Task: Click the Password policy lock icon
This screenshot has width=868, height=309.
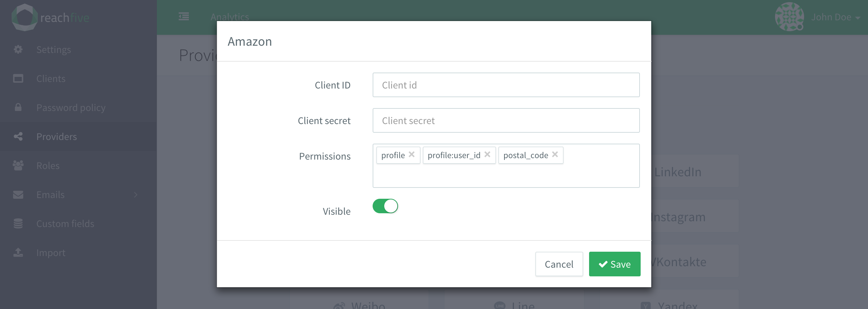Action: 18,107
